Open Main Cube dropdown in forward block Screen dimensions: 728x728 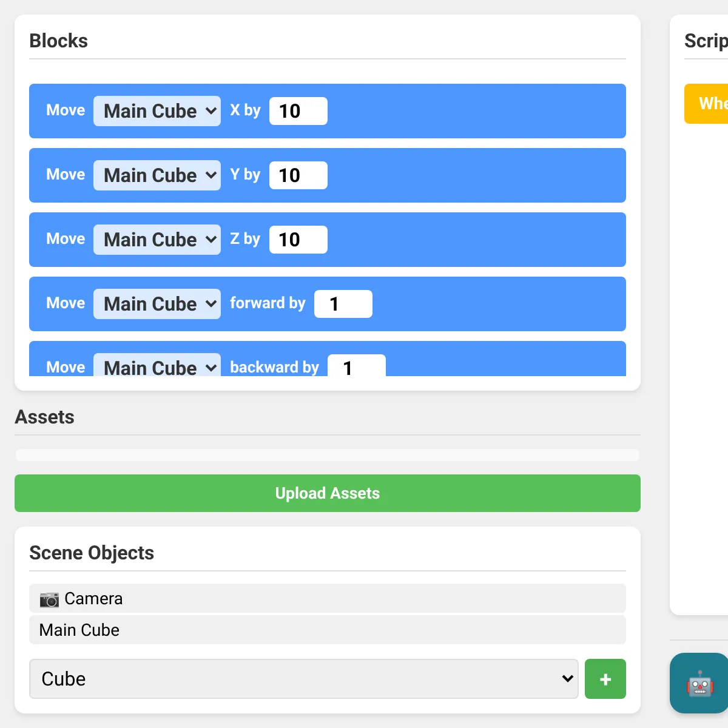[x=157, y=304]
